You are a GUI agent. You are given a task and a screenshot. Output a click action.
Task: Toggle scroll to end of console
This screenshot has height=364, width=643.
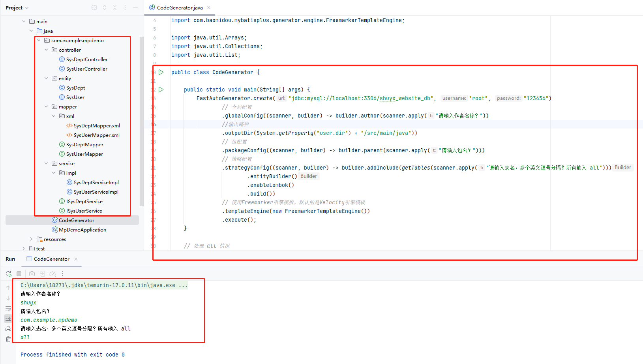8,319
